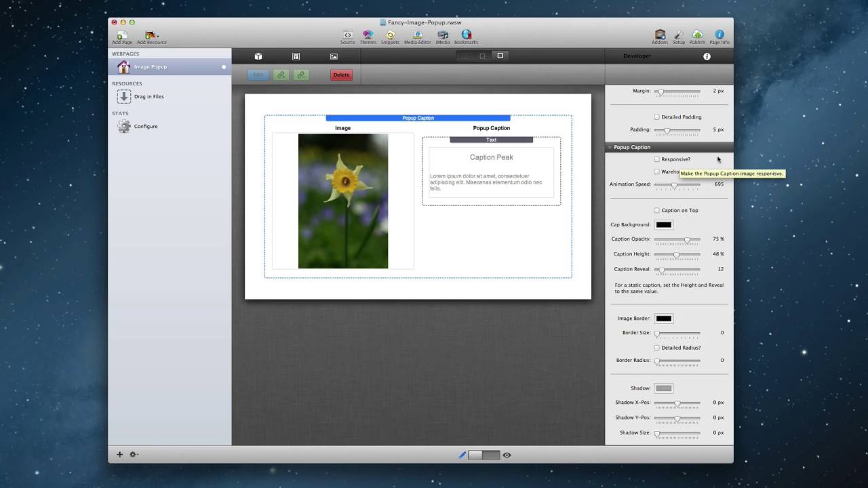This screenshot has width=868, height=488.
Task: Launch the Media Editor
Action: click(418, 35)
